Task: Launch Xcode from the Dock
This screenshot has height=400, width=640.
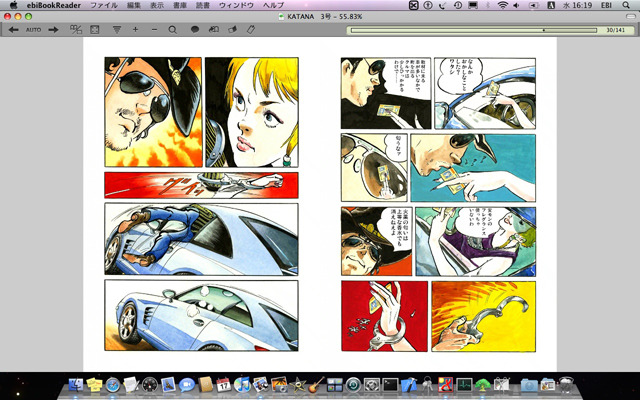Action: point(409,384)
